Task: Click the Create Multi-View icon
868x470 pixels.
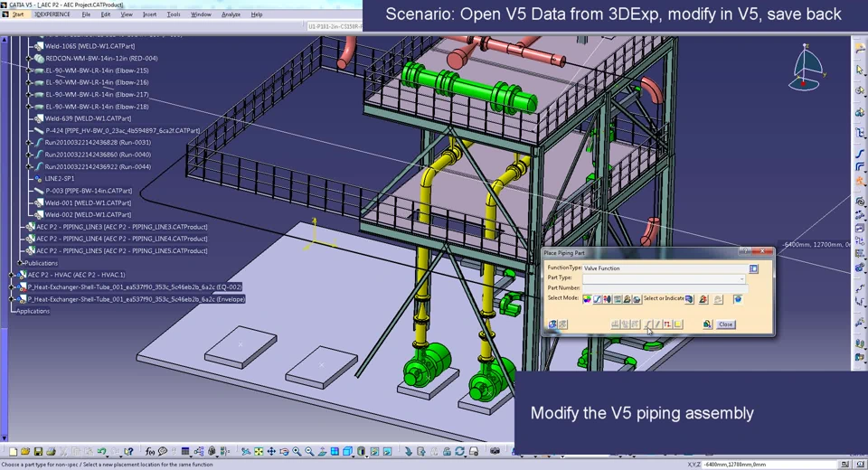Action: click(x=335, y=452)
